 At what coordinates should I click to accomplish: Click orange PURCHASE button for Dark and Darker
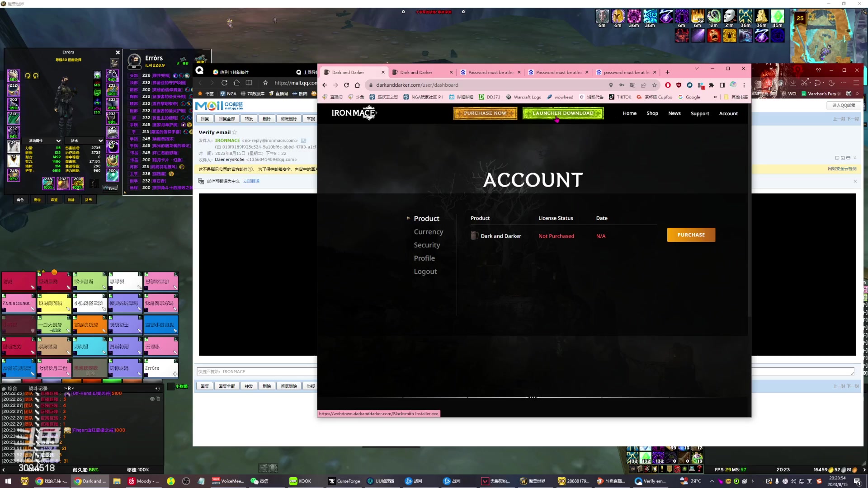point(691,235)
